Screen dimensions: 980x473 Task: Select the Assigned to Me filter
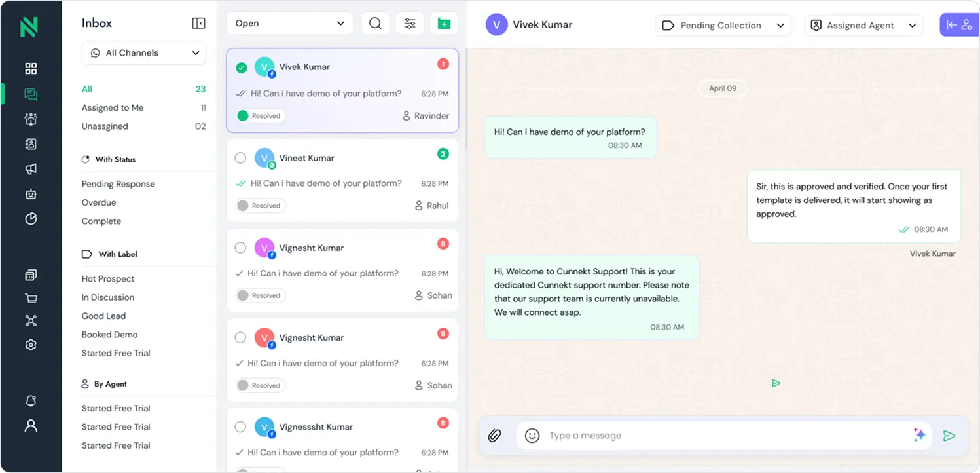coord(111,107)
